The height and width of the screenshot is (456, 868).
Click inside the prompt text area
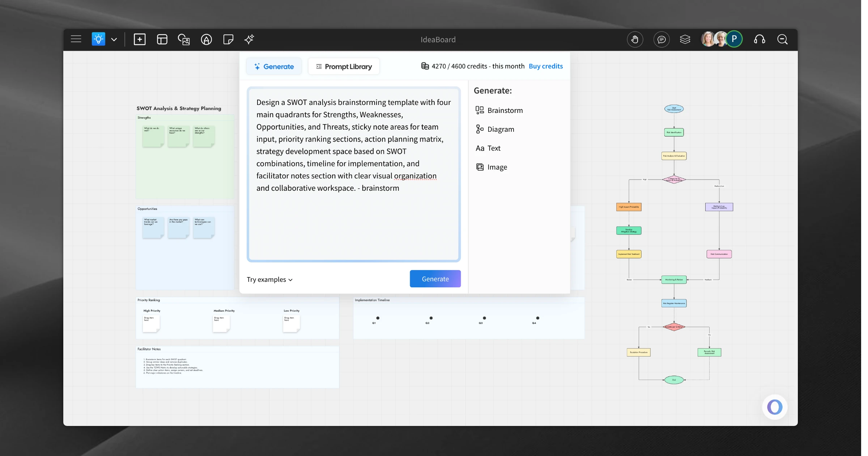(x=353, y=174)
